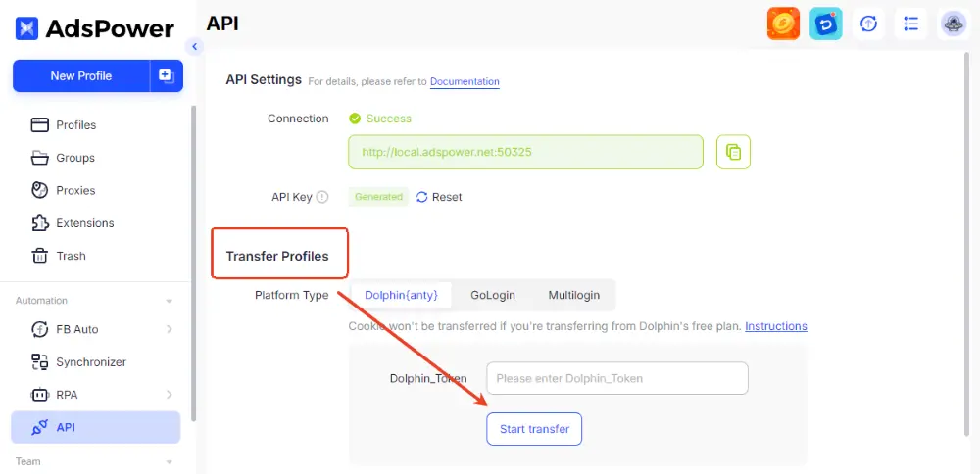Click the Proxies globe icon in the sidebar

click(x=39, y=190)
